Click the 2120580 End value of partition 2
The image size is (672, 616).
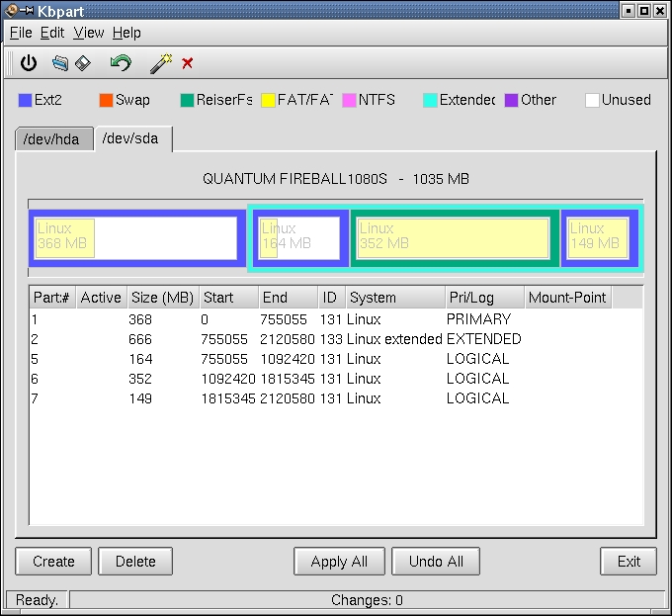pos(288,339)
